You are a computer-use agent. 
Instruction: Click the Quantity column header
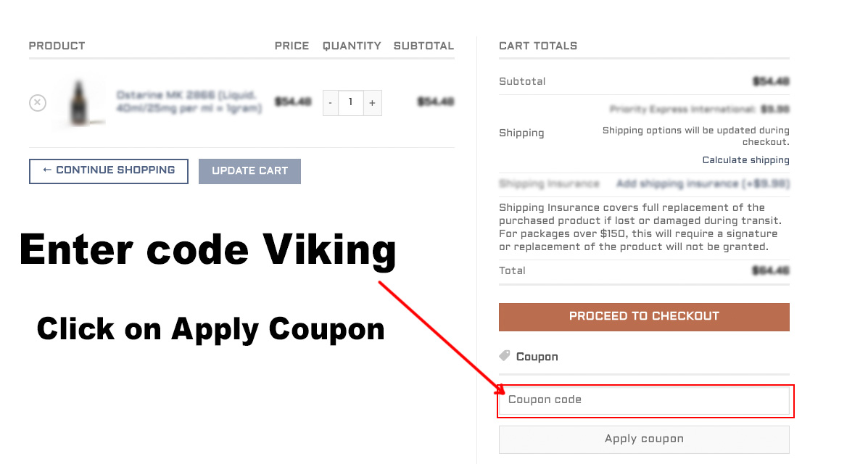(352, 46)
